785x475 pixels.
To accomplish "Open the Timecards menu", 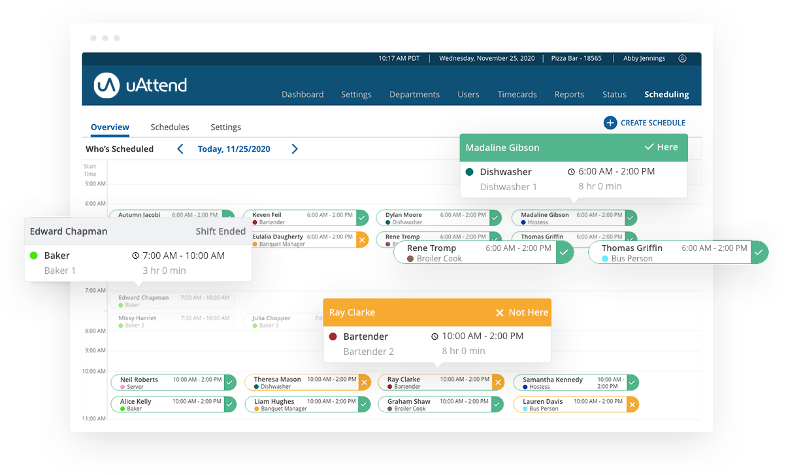I will coord(517,95).
